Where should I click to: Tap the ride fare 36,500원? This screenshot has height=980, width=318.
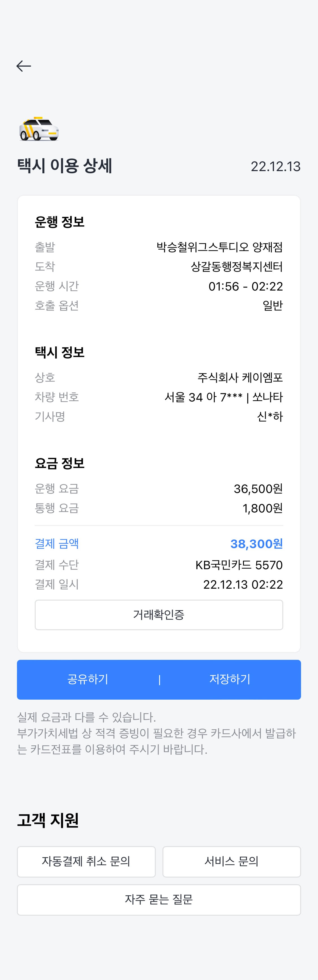point(258,489)
